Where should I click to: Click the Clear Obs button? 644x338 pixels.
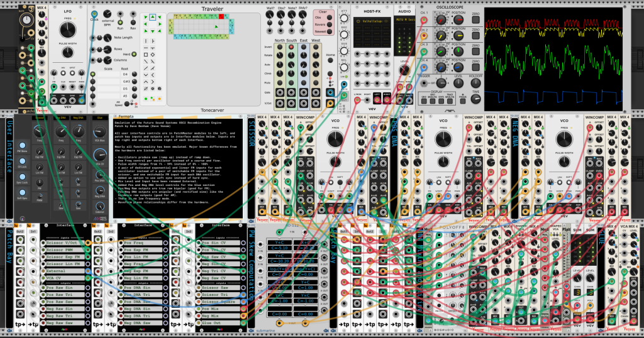[330, 17]
